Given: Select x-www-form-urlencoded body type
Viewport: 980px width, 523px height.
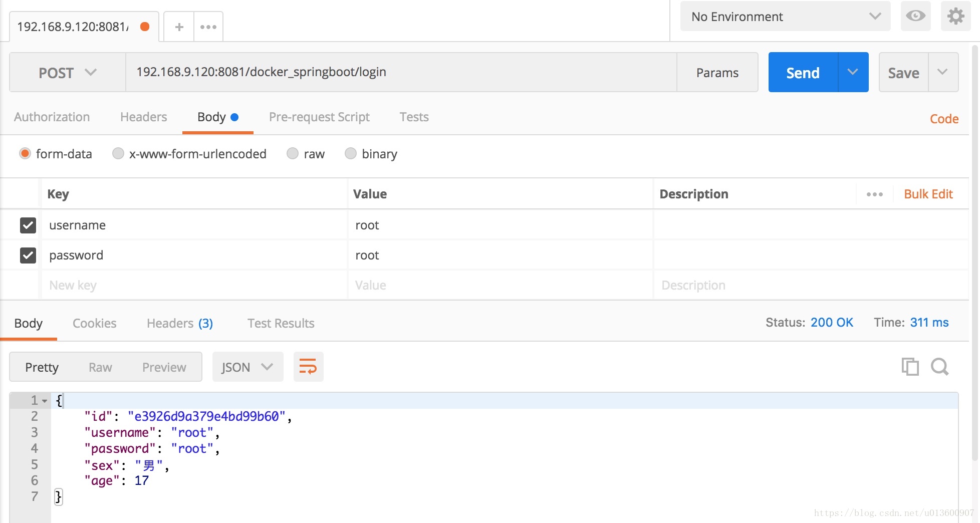Looking at the screenshot, I should coord(118,153).
